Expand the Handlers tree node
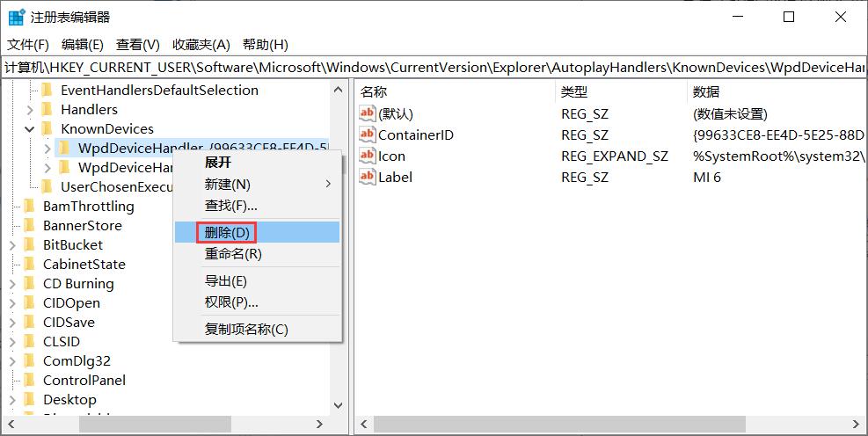Image resolution: width=868 pixels, height=436 pixels. click(x=30, y=110)
